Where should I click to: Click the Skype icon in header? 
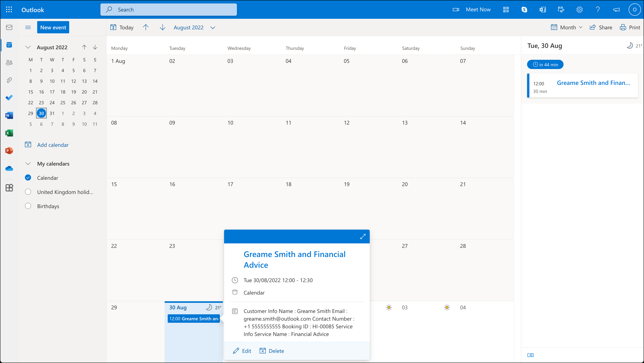tap(524, 10)
